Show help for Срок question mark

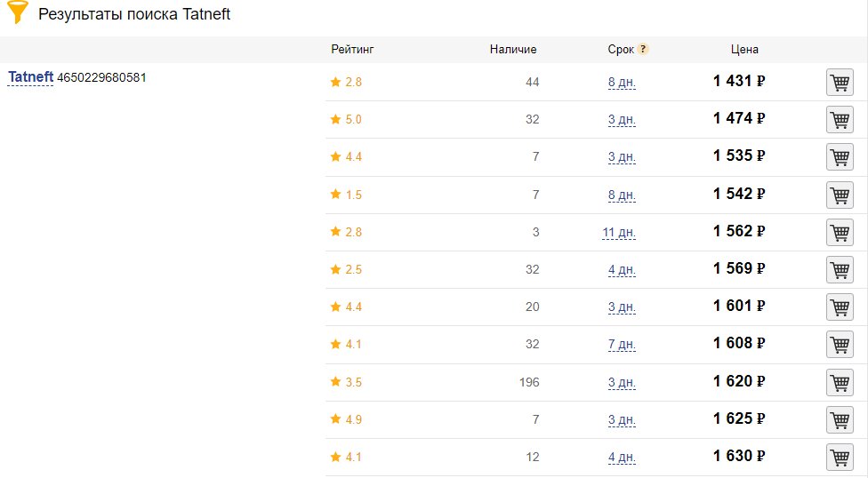pos(643,49)
